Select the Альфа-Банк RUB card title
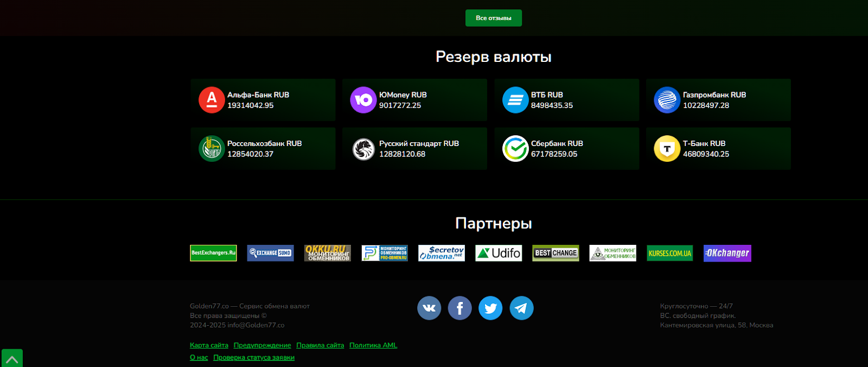The width and height of the screenshot is (868, 367). [x=258, y=95]
